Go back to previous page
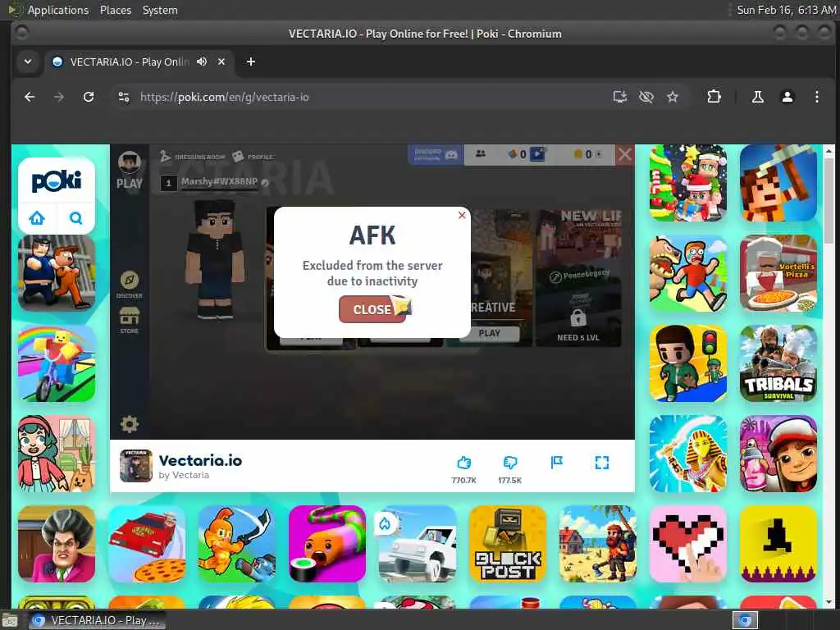 click(x=30, y=97)
